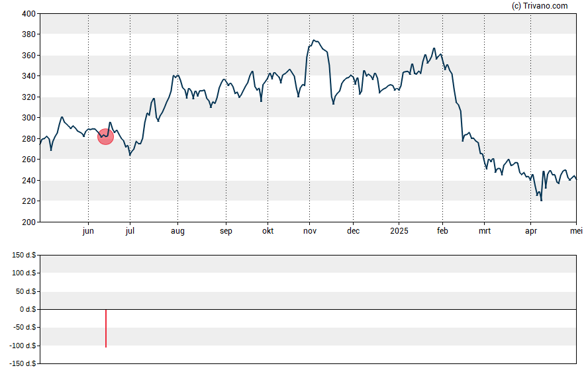Click the 320 price axis value
The height and width of the screenshot is (374, 588).
tap(29, 97)
